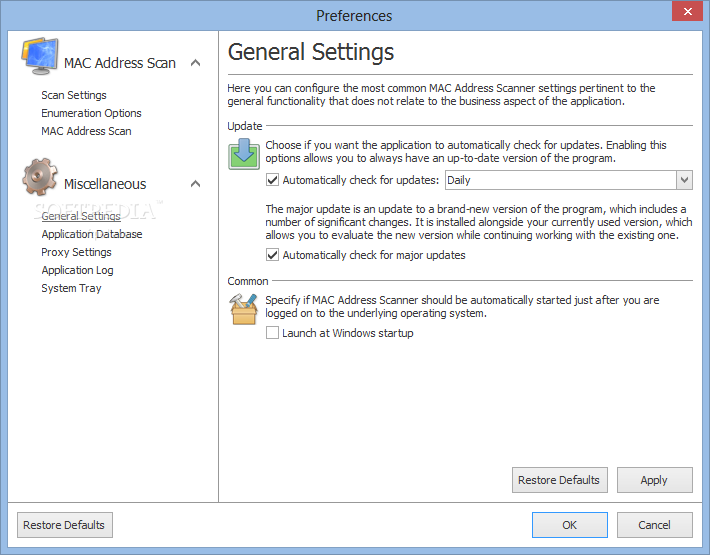The image size is (710, 555).
Task: Click the bottom-left Restore Defaults button
Action: (65, 525)
